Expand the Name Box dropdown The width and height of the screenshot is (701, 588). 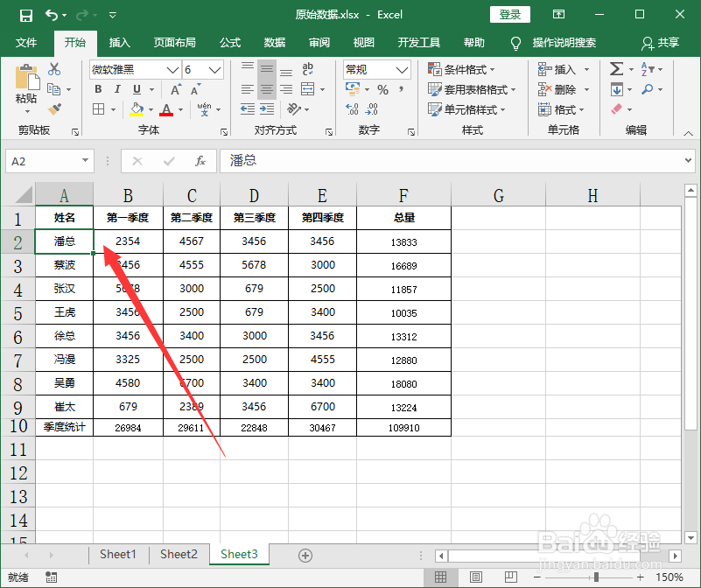coord(85,160)
